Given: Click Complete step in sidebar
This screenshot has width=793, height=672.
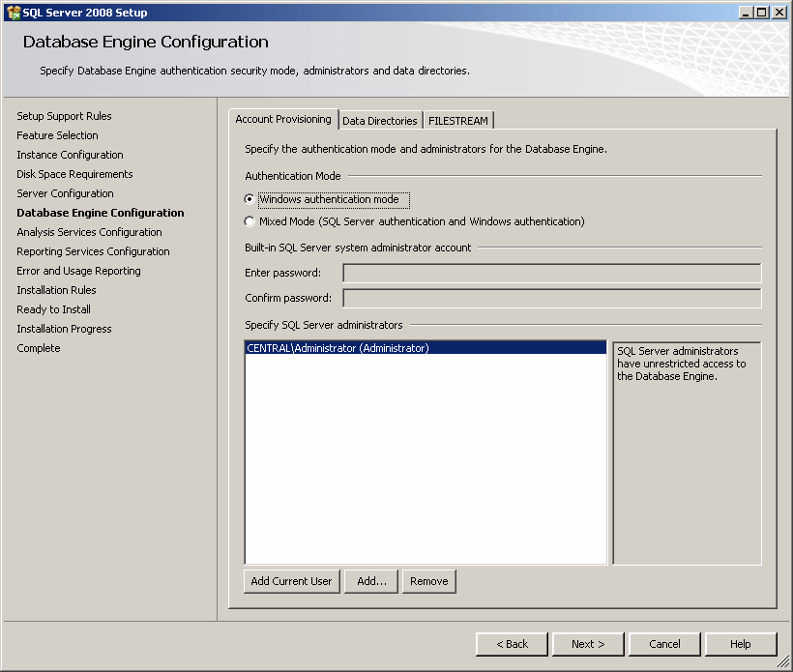Looking at the screenshot, I should (39, 348).
